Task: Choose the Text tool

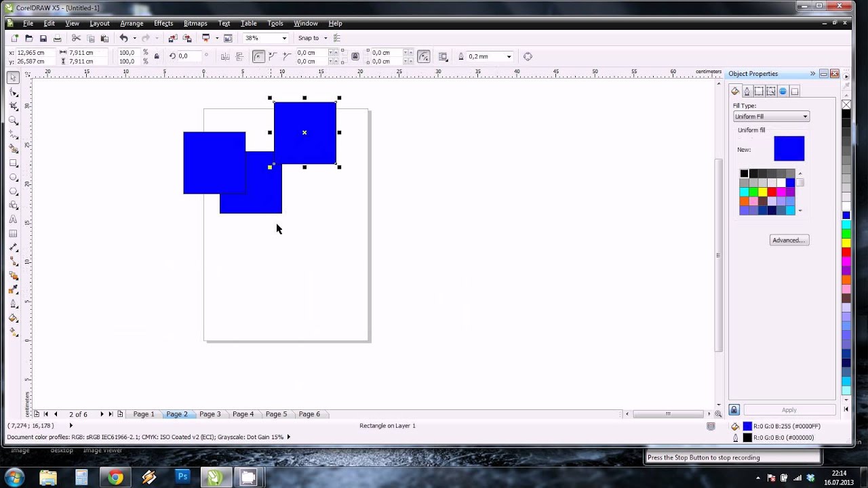Action: click(x=14, y=220)
